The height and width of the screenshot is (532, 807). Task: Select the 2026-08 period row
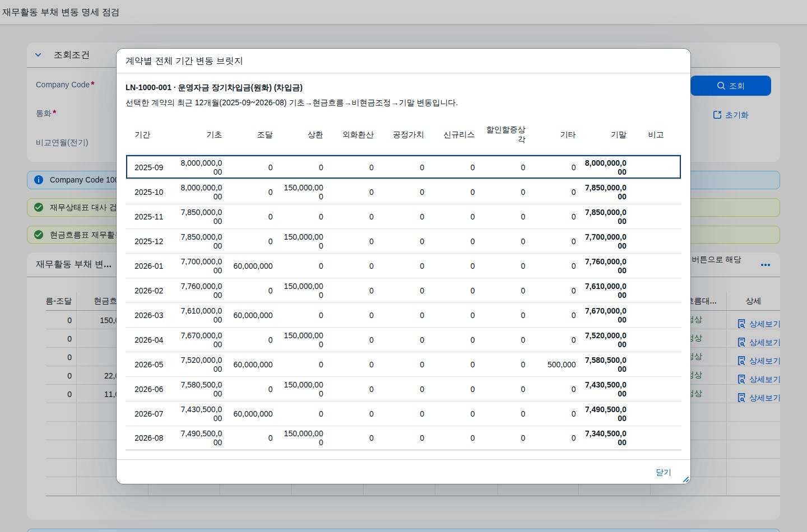[x=403, y=438]
